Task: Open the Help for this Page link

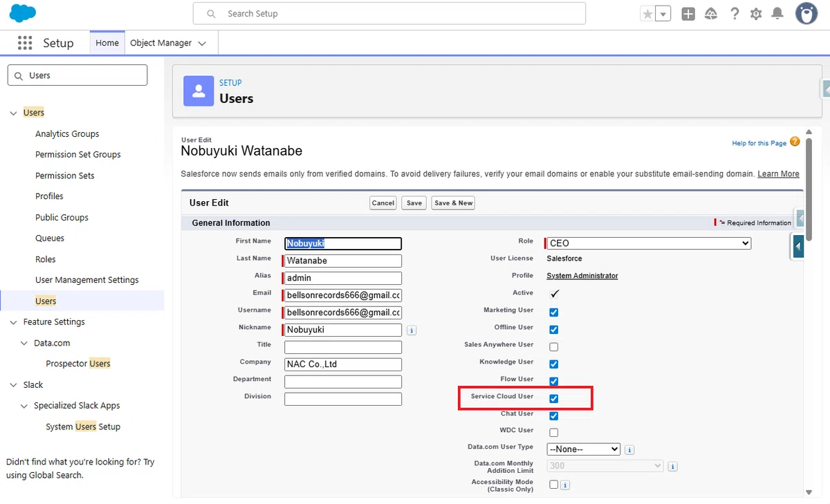Action: click(x=759, y=143)
